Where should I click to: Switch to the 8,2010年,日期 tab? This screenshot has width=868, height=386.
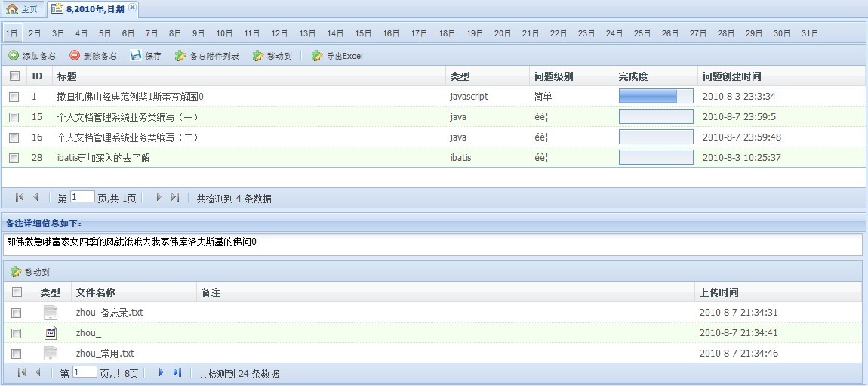[x=94, y=9]
